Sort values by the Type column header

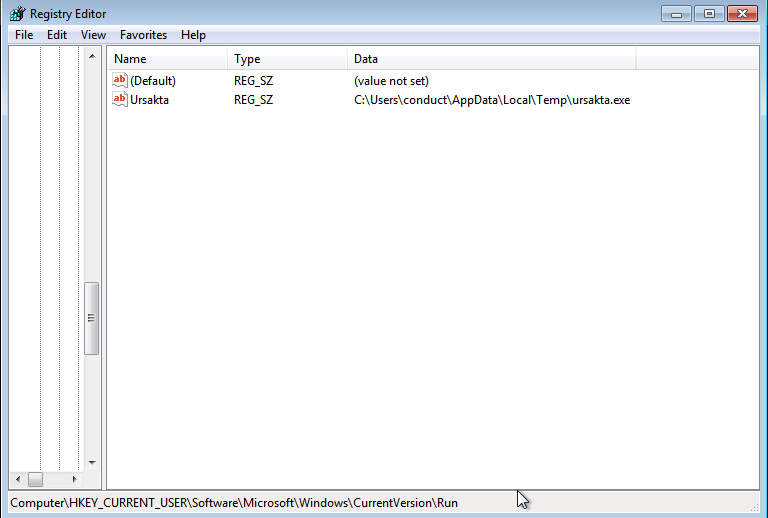[x=288, y=59]
